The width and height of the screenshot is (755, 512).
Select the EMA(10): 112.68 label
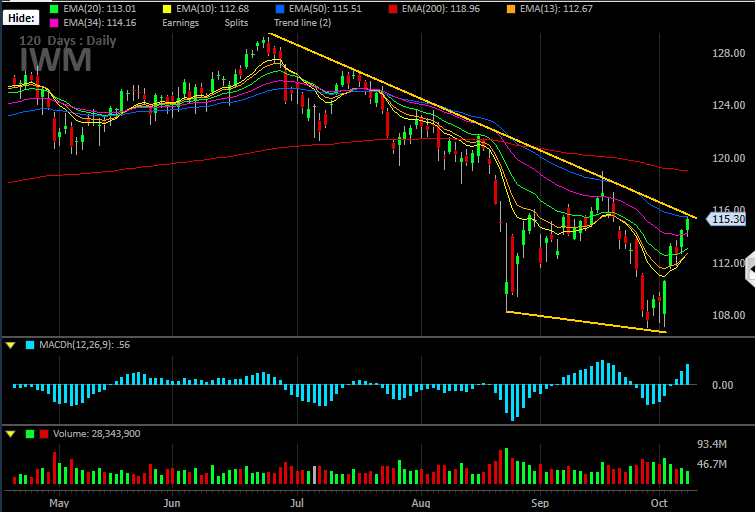click(x=212, y=9)
